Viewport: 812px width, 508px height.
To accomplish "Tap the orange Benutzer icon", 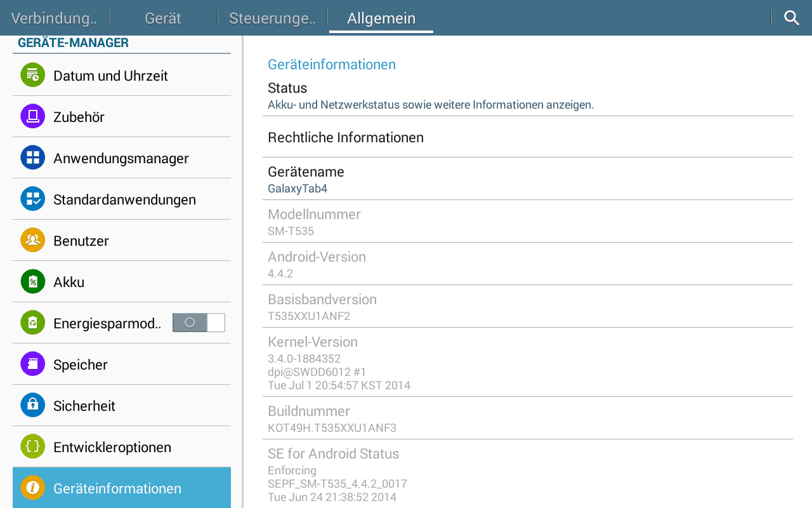I will pos(32,240).
